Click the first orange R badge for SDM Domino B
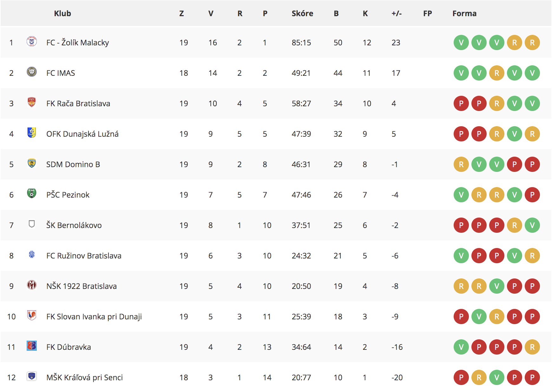552x392 pixels. [x=461, y=164]
